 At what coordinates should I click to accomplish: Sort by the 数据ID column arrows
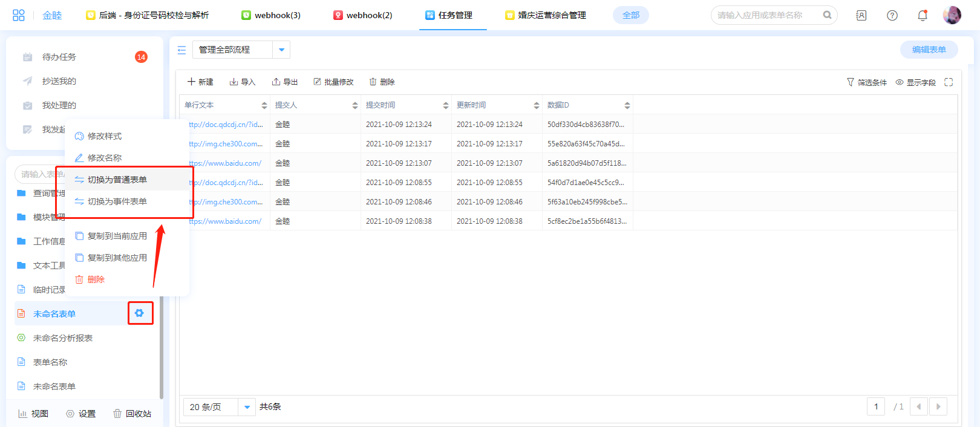point(627,105)
